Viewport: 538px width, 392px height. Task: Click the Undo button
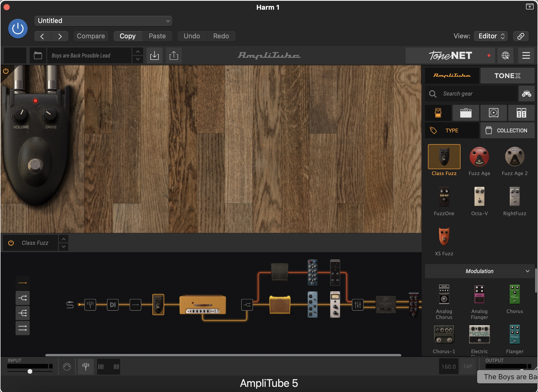coord(192,36)
